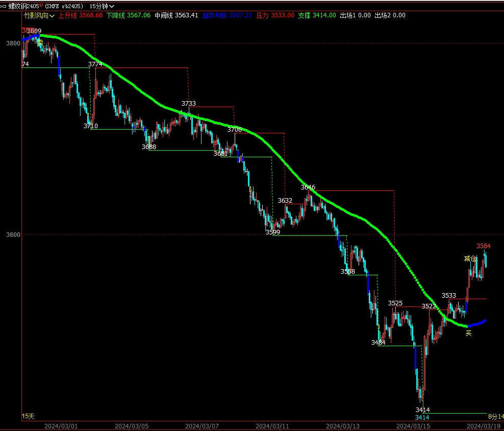The width and height of the screenshot is (504, 431).
Task: Select the 上升线 indicator legend label
Action: pyautogui.click(x=67, y=15)
